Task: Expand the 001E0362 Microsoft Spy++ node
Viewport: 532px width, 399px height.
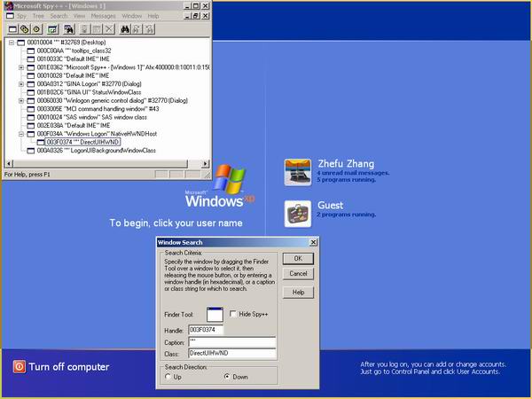Action: pos(21,67)
